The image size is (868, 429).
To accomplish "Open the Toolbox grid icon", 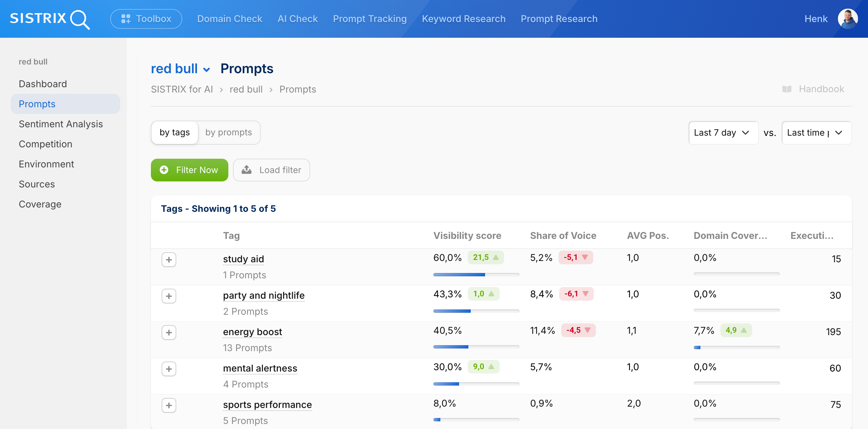I will click(x=126, y=19).
